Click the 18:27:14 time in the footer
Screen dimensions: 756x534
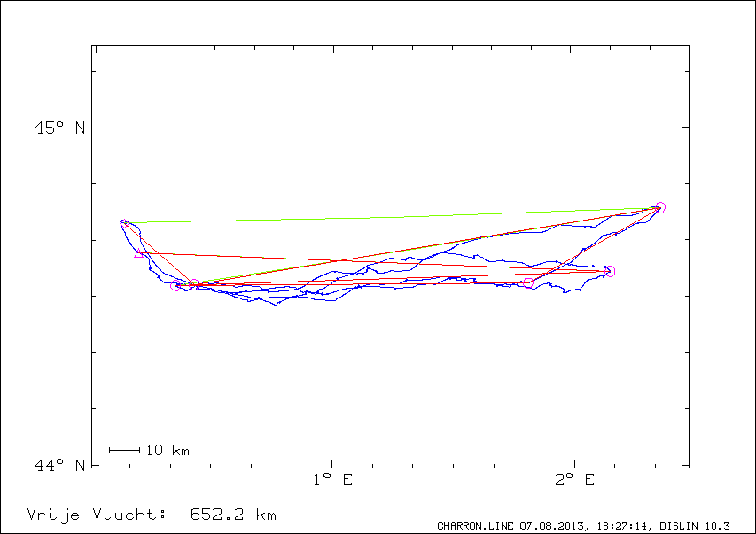coord(624,526)
